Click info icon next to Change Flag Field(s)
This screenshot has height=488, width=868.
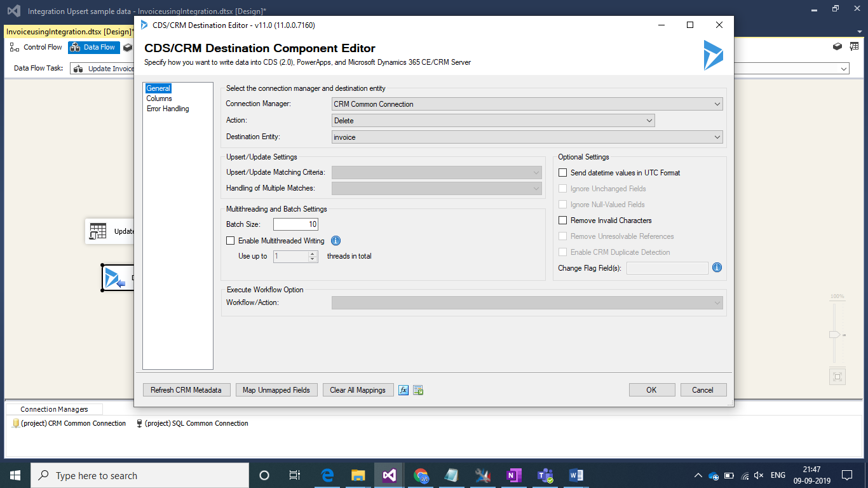(x=717, y=268)
